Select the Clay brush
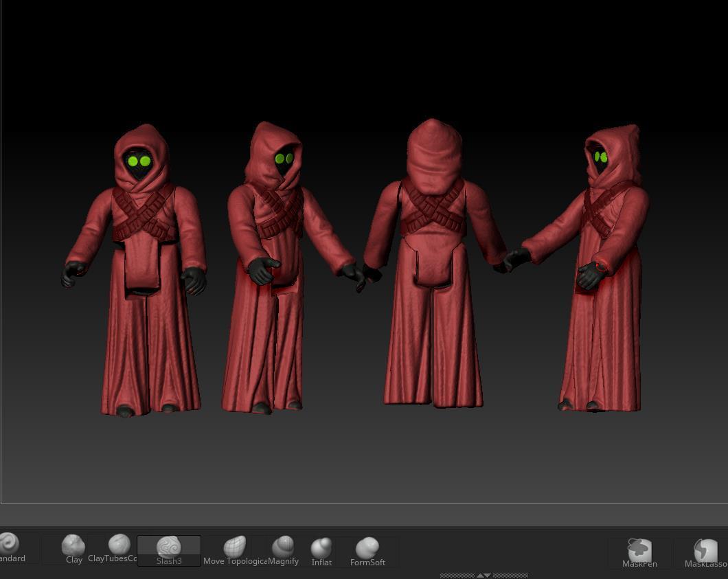Viewport: 728px width, 579px height. coord(73,549)
